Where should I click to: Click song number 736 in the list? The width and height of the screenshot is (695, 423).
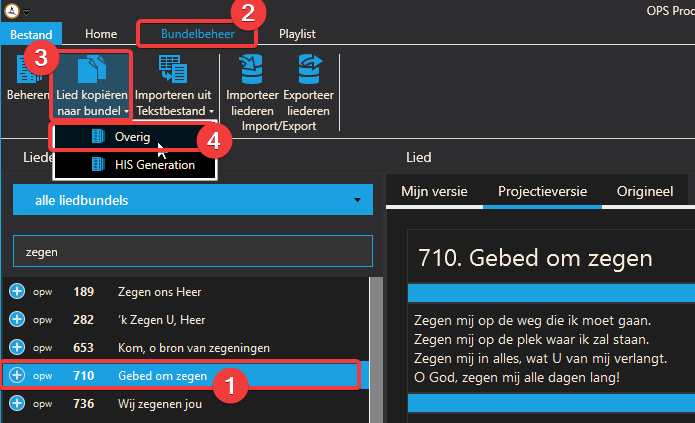pyautogui.click(x=83, y=403)
